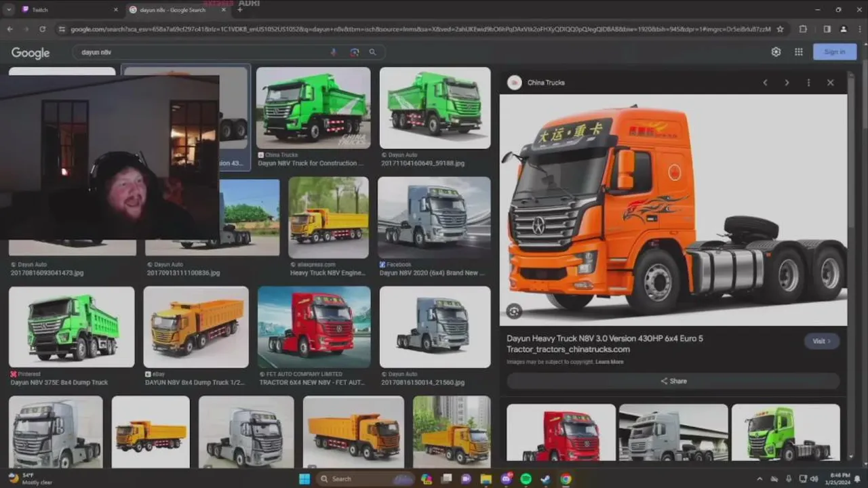
Task: Open the Chrome profile avatar
Action: [844, 29]
